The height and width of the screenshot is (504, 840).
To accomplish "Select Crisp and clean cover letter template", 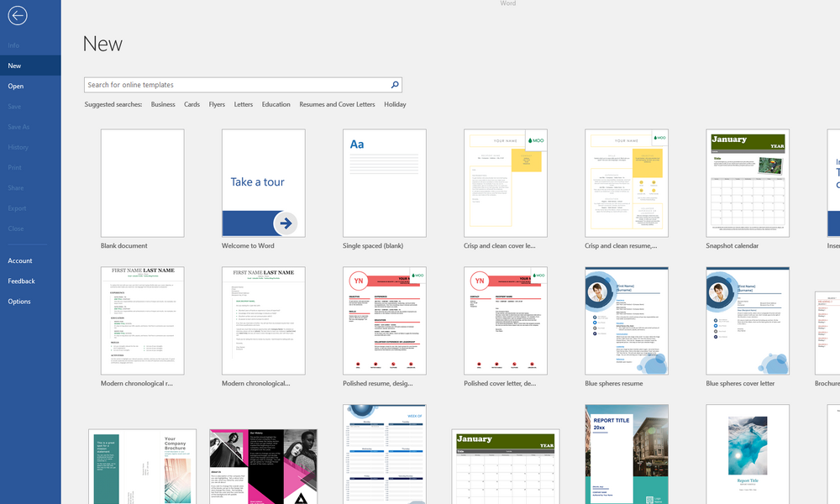I will [x=506, y=183].
